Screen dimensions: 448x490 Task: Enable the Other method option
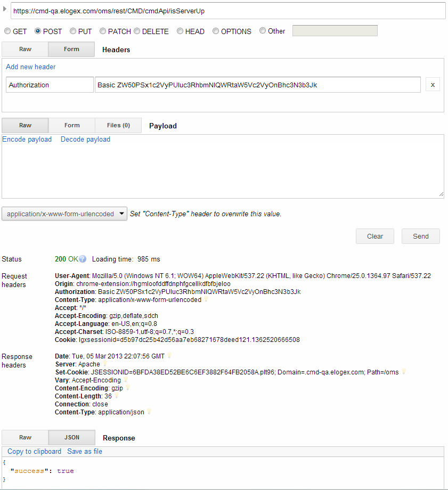tap(262, 31)
